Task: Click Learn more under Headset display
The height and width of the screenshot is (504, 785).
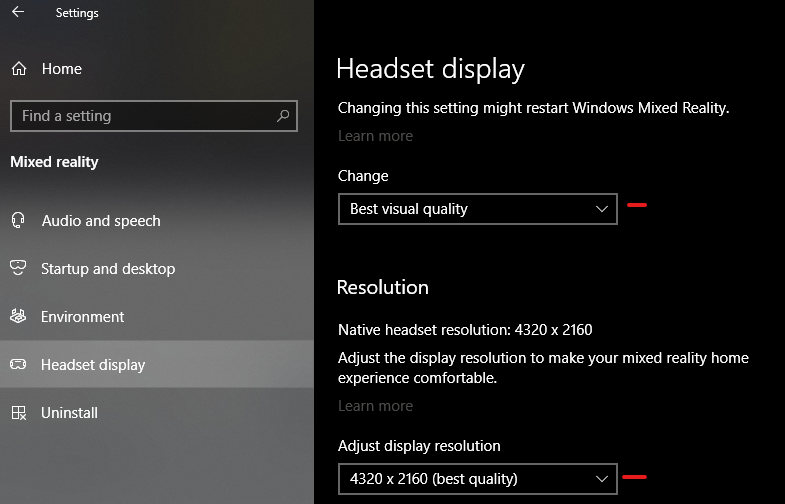Action: [x=375, y=136]
